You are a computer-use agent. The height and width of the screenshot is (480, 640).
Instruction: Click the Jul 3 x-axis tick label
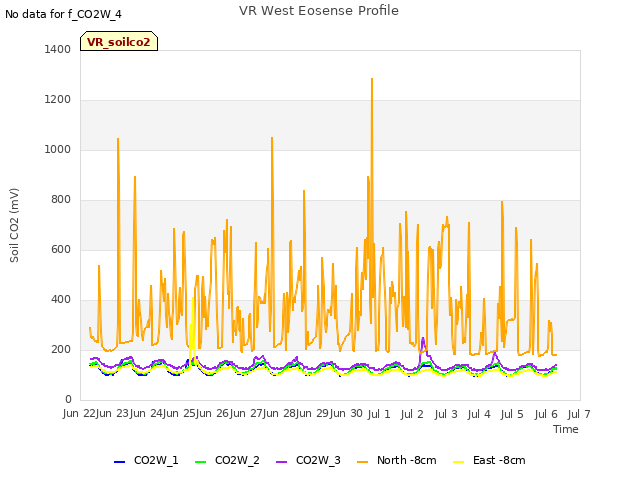(x=446, y=414)
